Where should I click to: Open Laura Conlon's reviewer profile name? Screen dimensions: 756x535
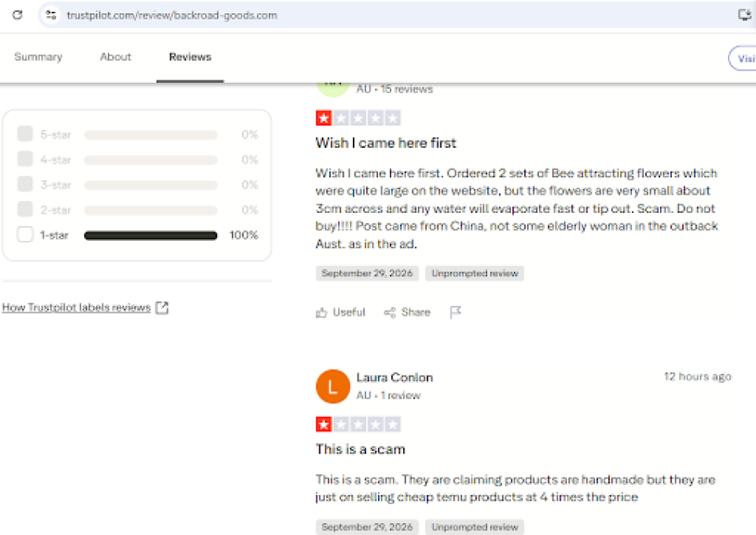click(394, 377)
